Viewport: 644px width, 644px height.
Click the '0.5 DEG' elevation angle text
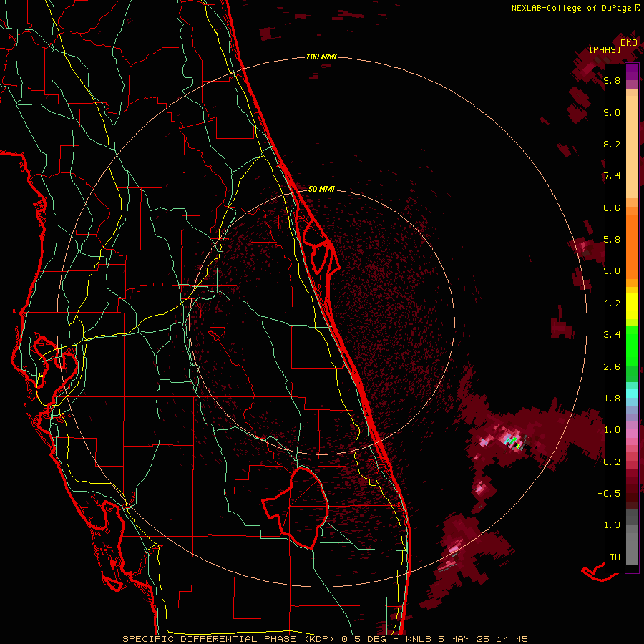(x=364, y=639)
